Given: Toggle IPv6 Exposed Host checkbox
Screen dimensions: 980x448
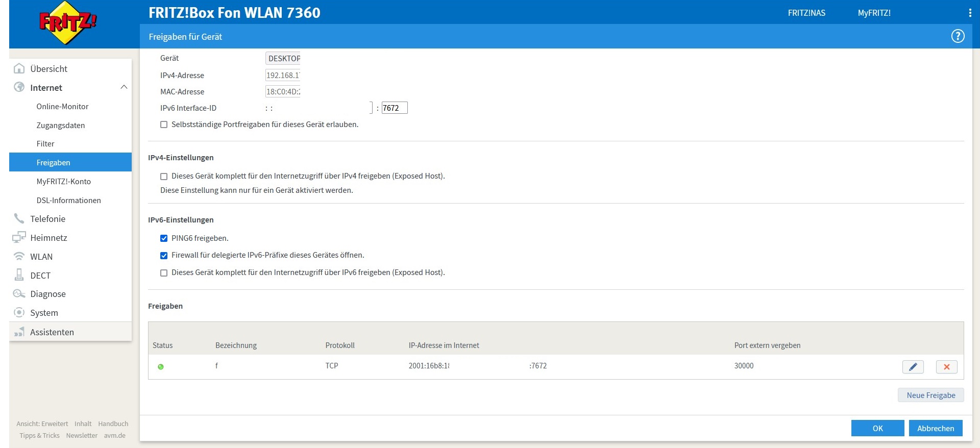Looking at the screenshot, I should point(164,273).
